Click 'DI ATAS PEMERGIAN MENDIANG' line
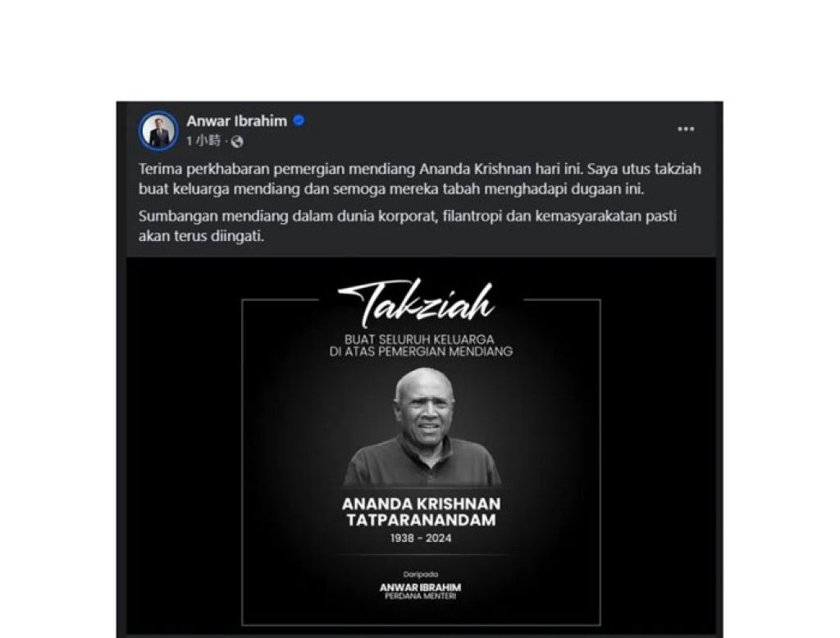This screenshot has width=840, height=638. pos(421,352)
